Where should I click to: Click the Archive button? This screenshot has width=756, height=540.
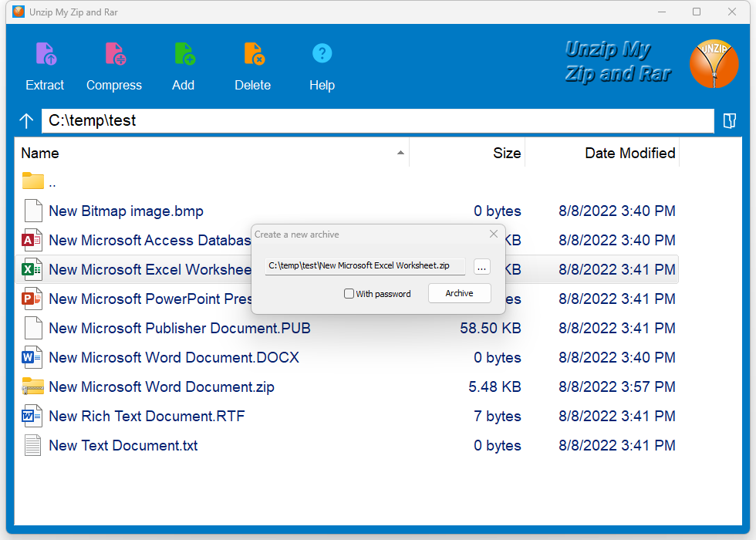[x=460, y=293]
